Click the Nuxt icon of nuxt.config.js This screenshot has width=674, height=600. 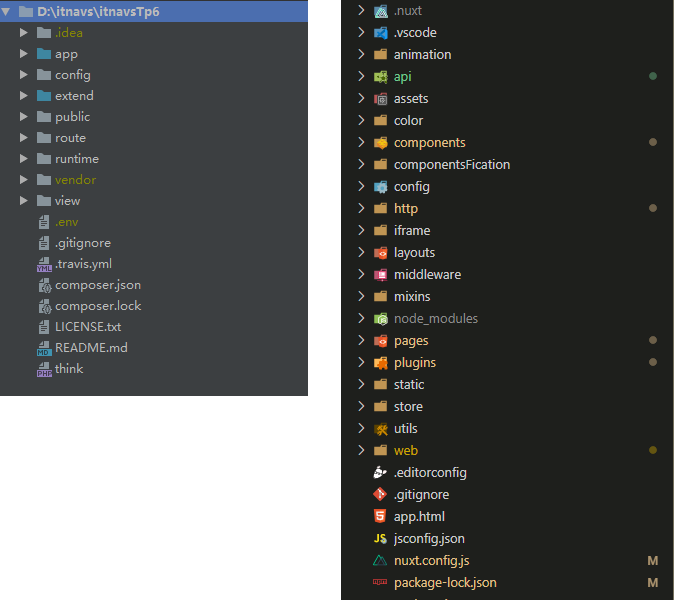click(x=380, y=560)
